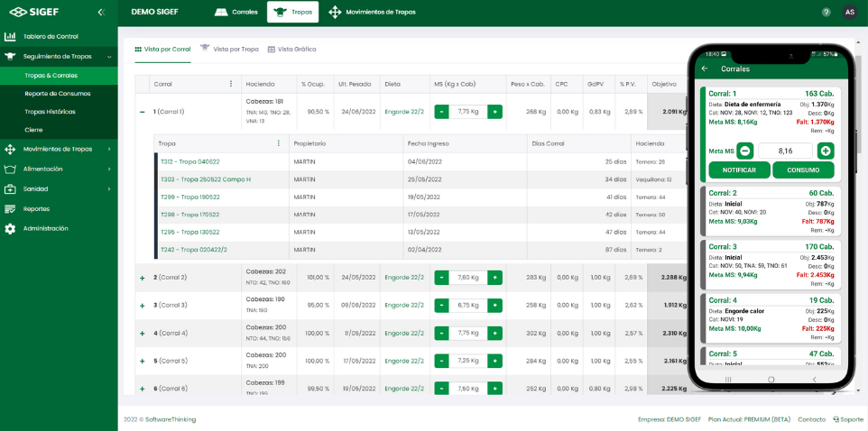This screenshot has width=868, height=431.
Task: Click the Tablero de Control sidebar icon
Action: 10,37
